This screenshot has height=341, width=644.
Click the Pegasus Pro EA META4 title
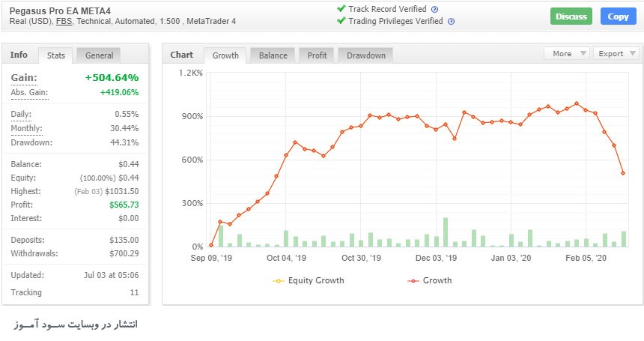point(60,11)
